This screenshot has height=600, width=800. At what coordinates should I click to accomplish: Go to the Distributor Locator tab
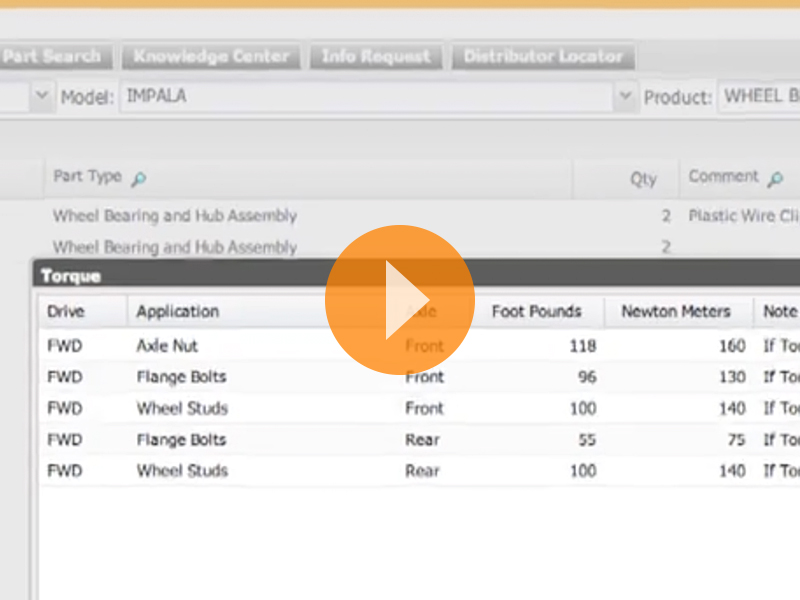click(543, 57)
